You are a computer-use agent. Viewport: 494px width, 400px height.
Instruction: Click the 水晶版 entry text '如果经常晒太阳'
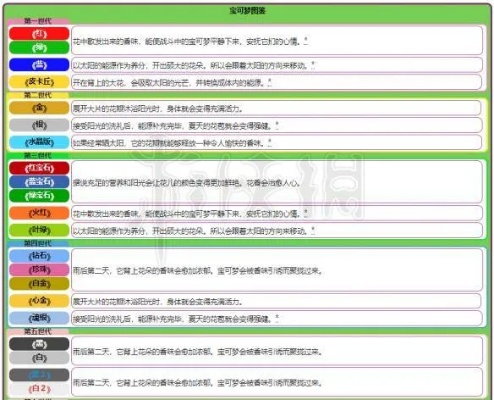[99, 143]
